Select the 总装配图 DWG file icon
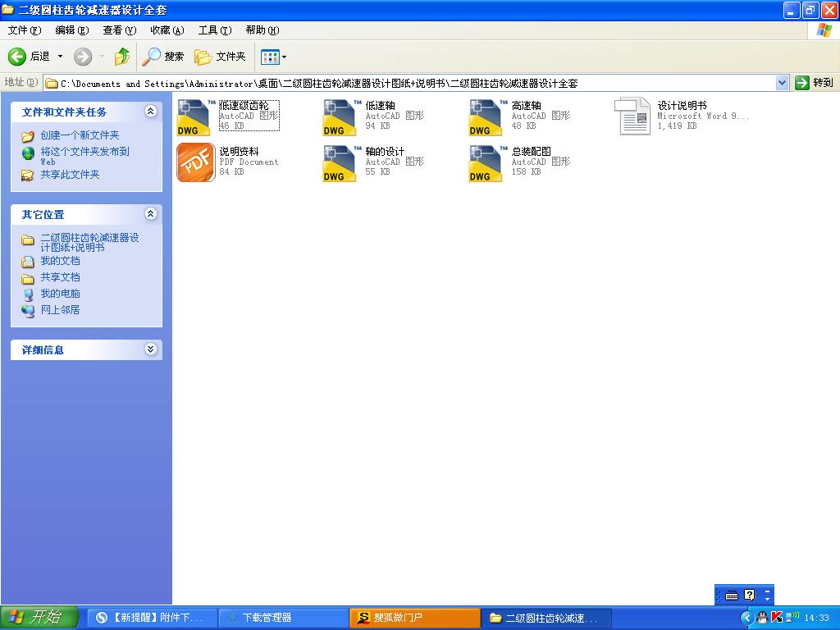Image resolution: width=840 pixels, height=630 pixels. [486, 163]
